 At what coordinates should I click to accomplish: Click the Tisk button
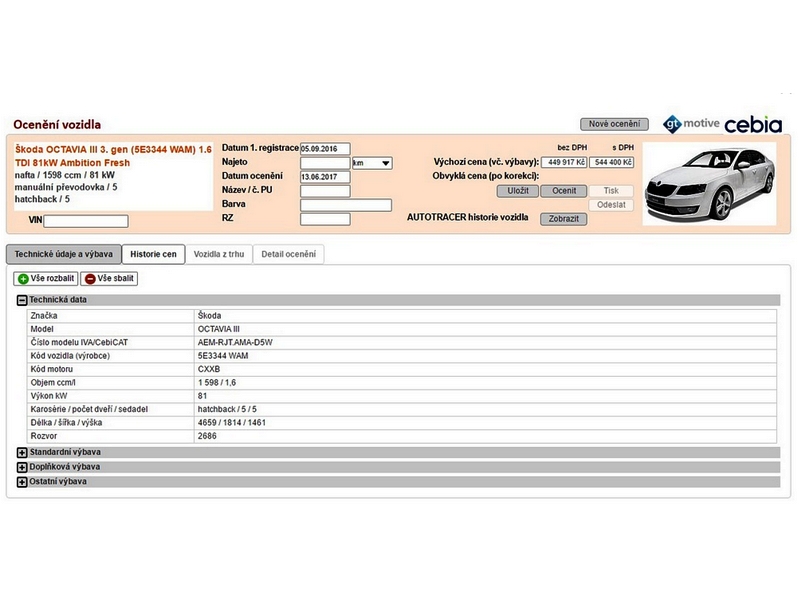click(x=611, y=191)
